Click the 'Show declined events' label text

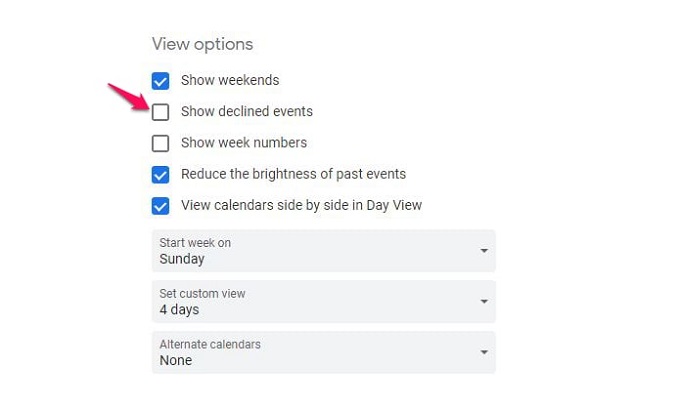click(x=247, y=112)
